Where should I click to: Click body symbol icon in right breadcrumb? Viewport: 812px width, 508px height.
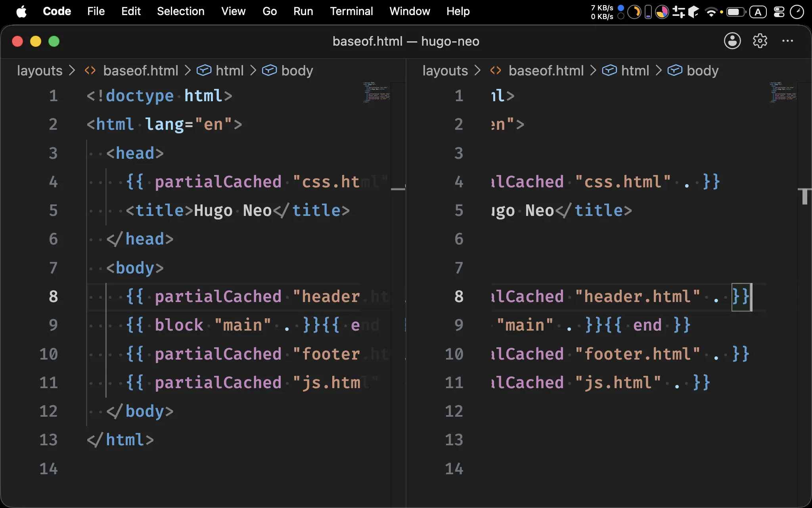(675, 70)
